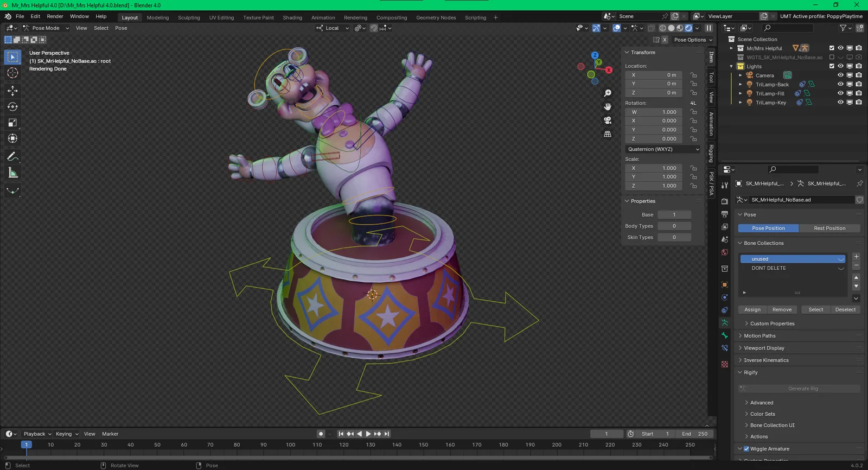Hide TriLamp-Back in viewport
This screenshot has width=868, height=470.
click(x=840, y=84)
